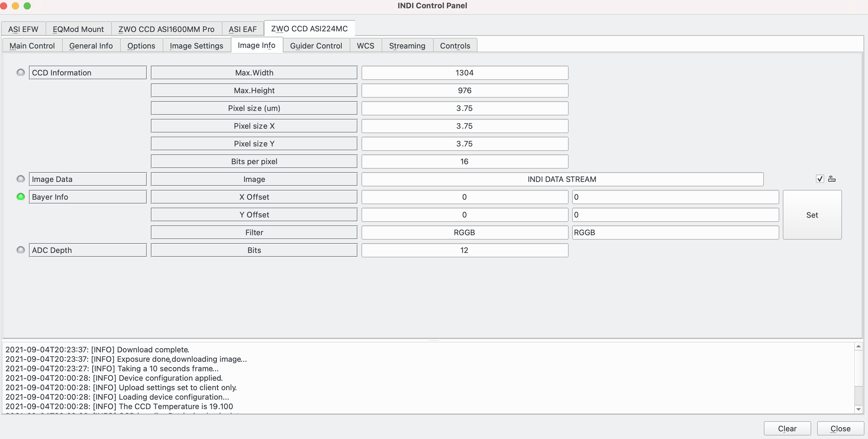Open the Main Control tab
This screenshot has height=439, width=868.
coord(32,46)
